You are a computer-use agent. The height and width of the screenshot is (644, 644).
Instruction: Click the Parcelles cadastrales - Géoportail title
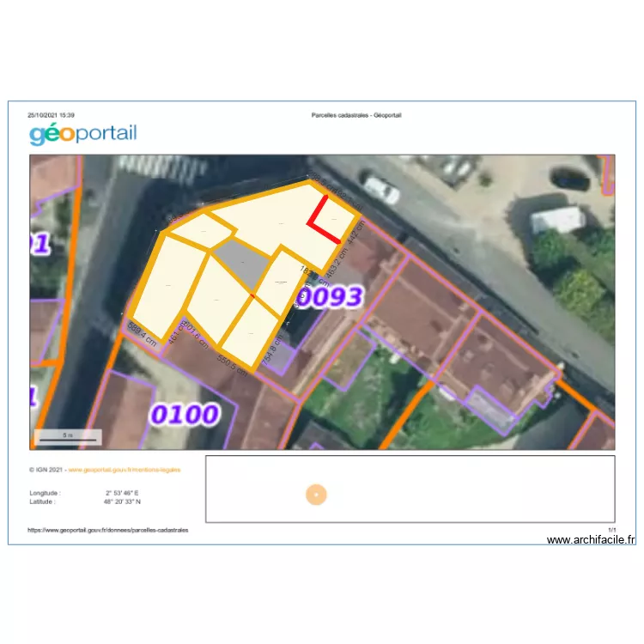[356, 115]
